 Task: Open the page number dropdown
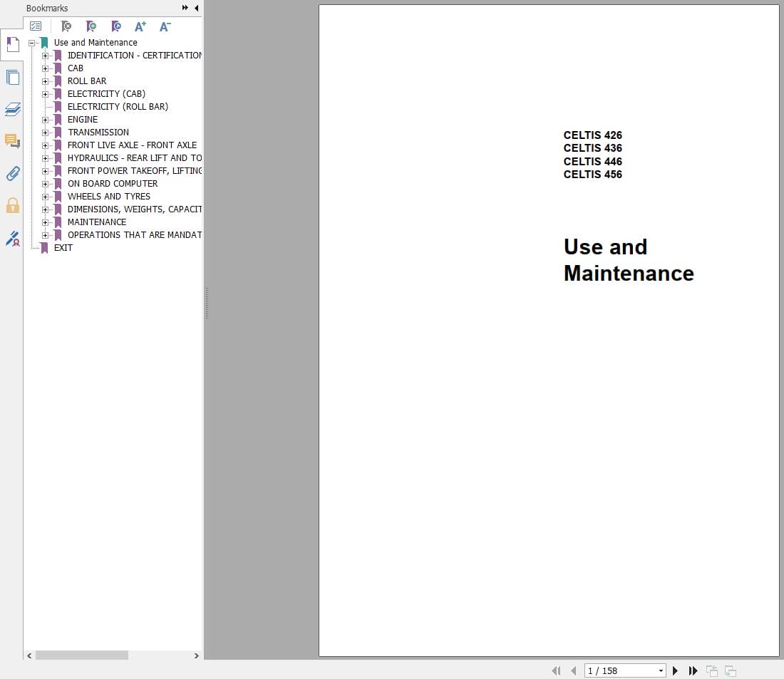661,670
